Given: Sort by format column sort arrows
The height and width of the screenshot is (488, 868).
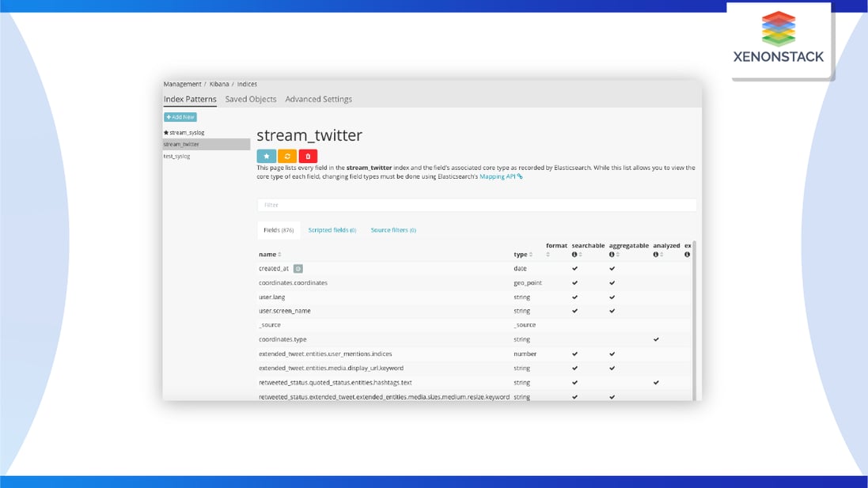Looking at the screenshot, I should pos(548,255).
